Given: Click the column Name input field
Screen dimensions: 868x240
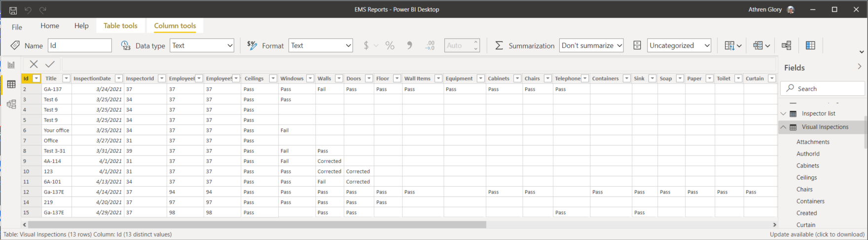Looking at the screenshot, I should (x=79, y=45).
